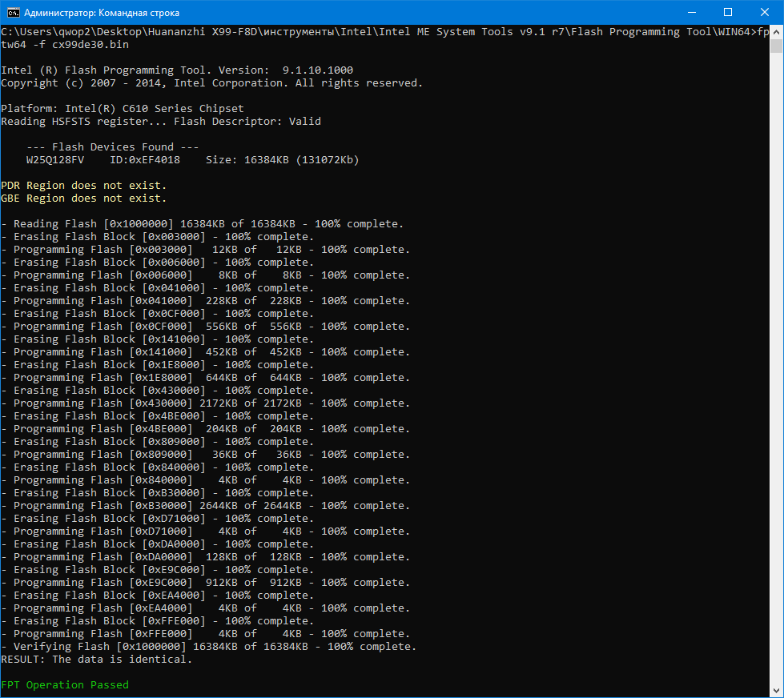Click 'Programming Flash [0xB30000]' 2644KB line
This screenshot has width=784, height=698.
(x=206, y=506)
